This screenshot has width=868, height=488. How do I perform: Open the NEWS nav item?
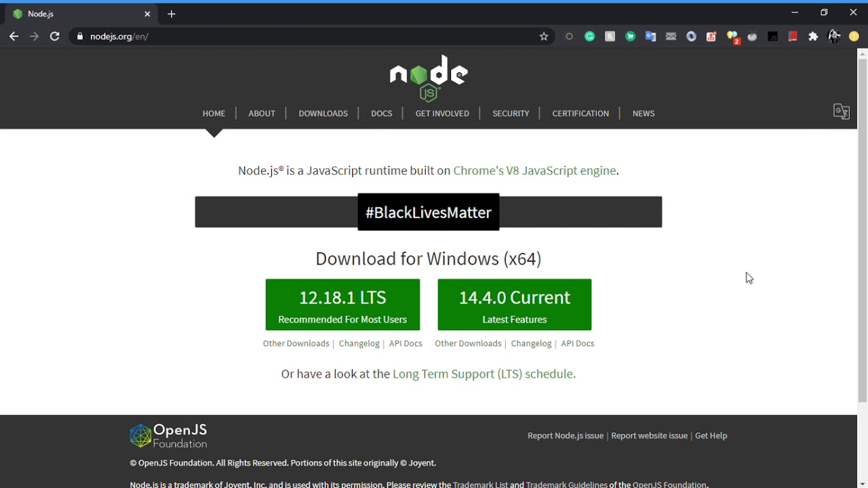pyautogui.click(x=644, y=113)
